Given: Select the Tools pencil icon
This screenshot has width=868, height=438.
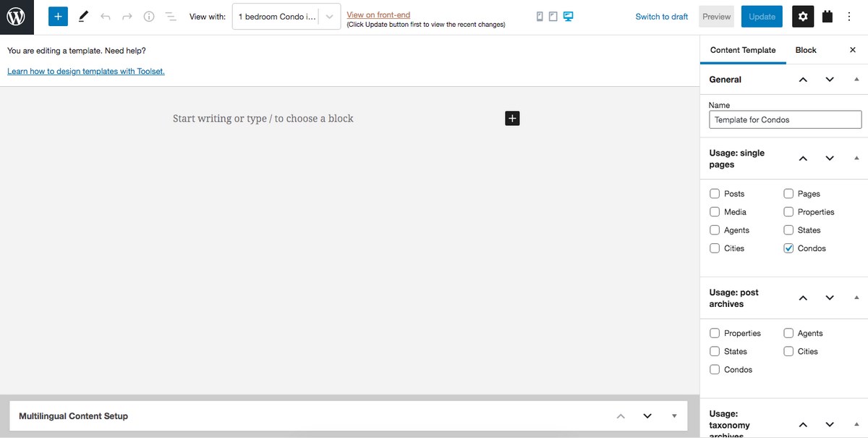Looking at the screenshot, I should pyautogui.click(x=83, y=17).
